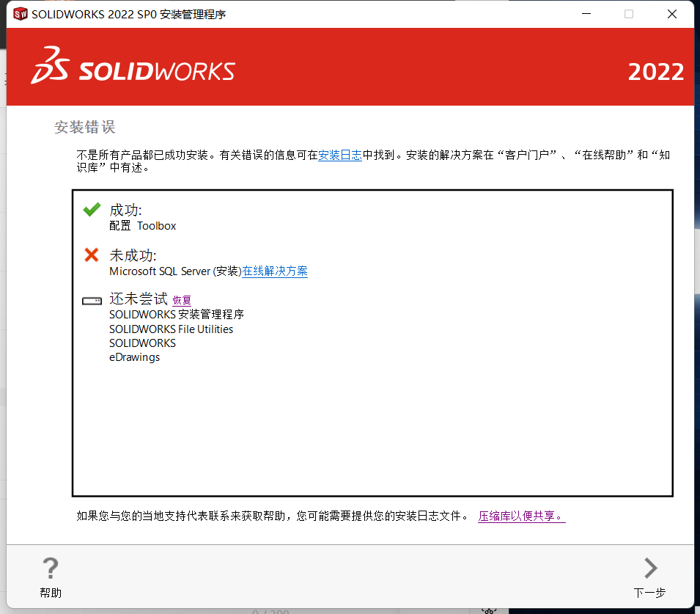The image size is (700, 614).
Task: Select the eDrawings entry in the list
Action: pyautogui.click(x=134, y=357)
